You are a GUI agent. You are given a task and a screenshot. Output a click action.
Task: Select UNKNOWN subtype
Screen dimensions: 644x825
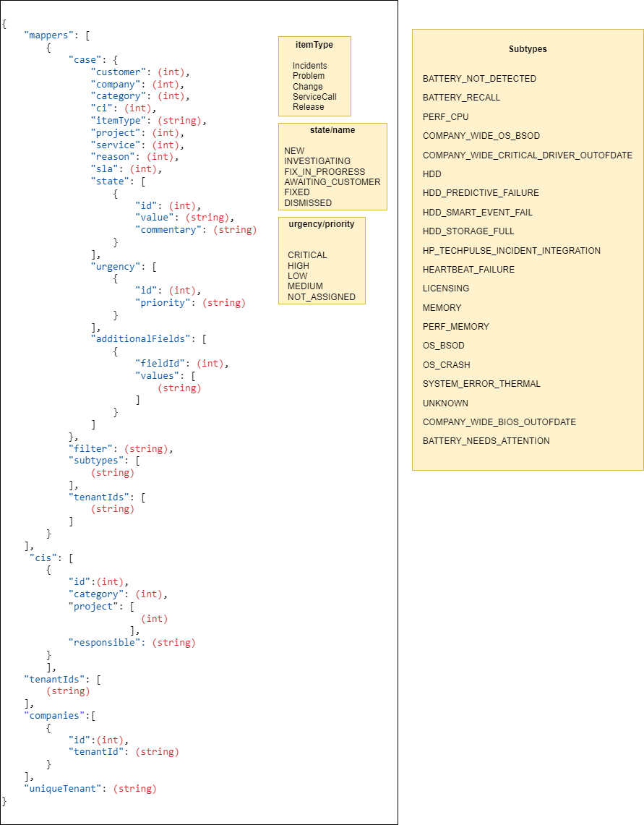tap(445, 403)
